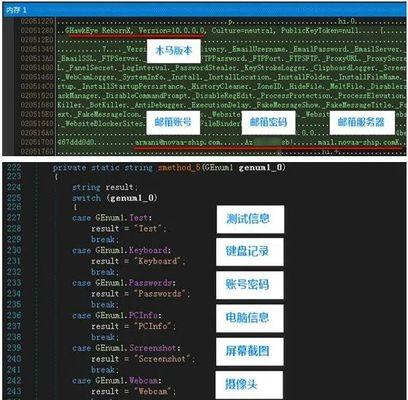Click line number 222 in code gutter
Image resolution: width=408 pixels, height=400 pixels.
[14, 168]
